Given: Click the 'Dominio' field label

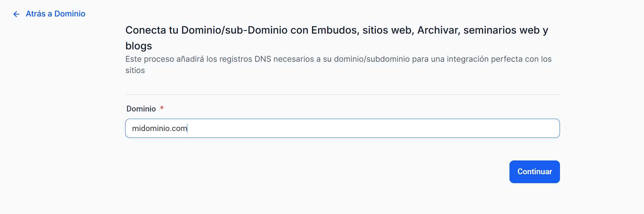Looking at the screenshot, I should point(141,109).
